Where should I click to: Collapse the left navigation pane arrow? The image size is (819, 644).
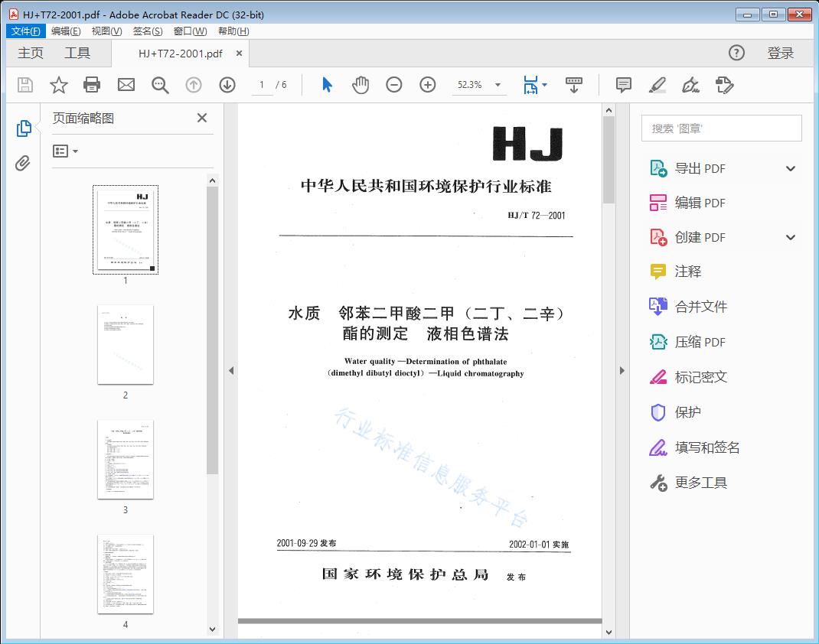[231, 371]
